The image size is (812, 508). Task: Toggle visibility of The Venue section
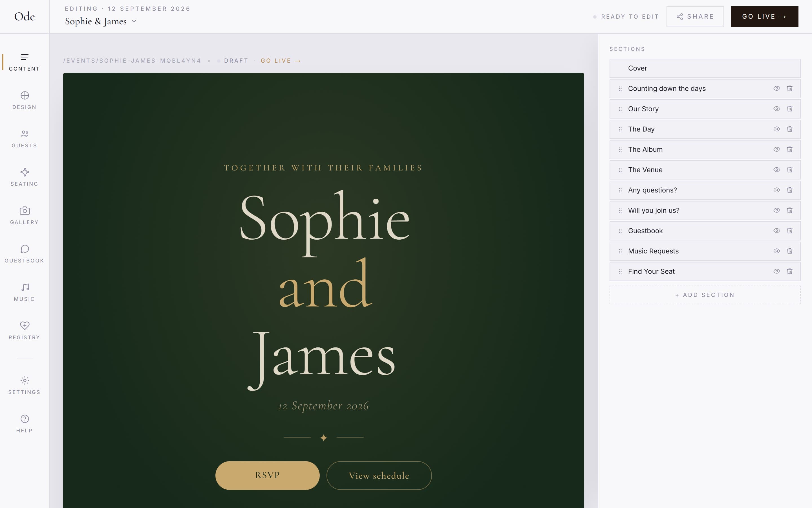coord(776,170)
